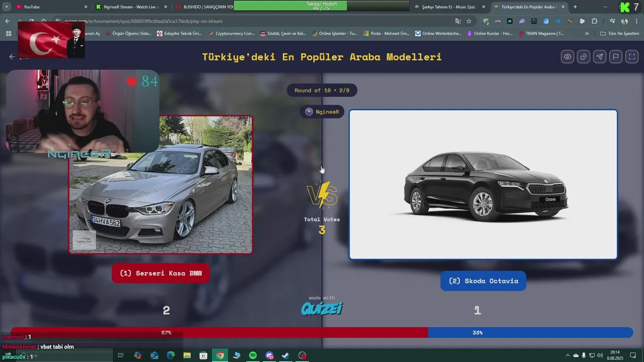
Task: Open File Explorer from the taskbar
Action: pyautogui.click(x=187, y=355)
